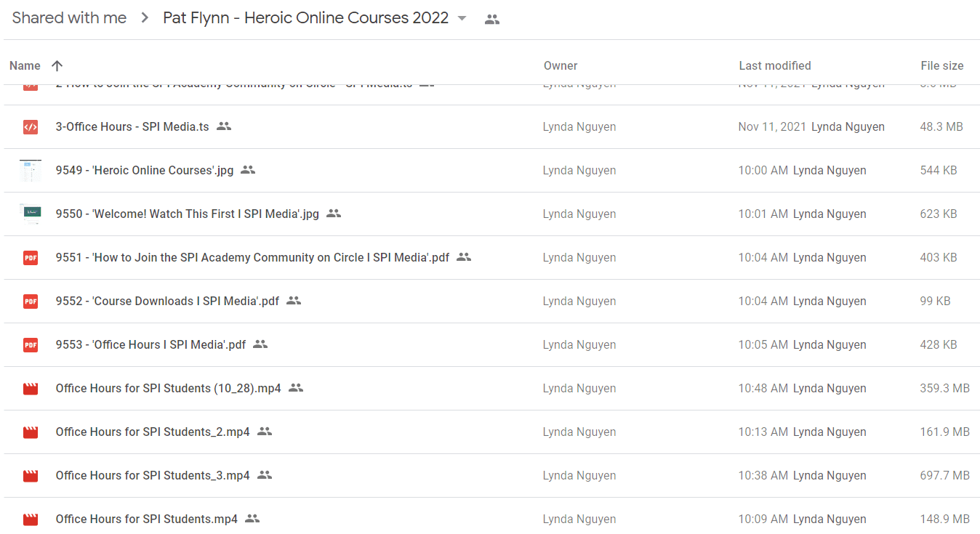Click 359.3 MB file size value
The width and height of the screenshot is (980, 534).
945,388
